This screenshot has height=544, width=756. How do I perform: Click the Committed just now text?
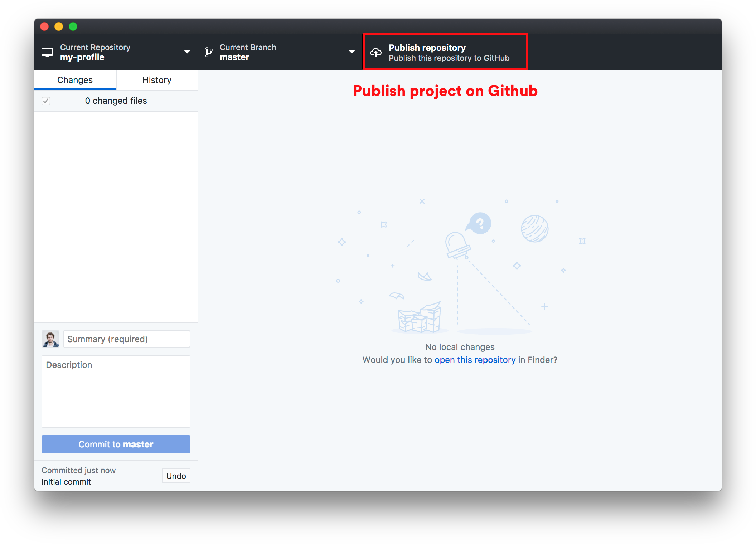79,470
